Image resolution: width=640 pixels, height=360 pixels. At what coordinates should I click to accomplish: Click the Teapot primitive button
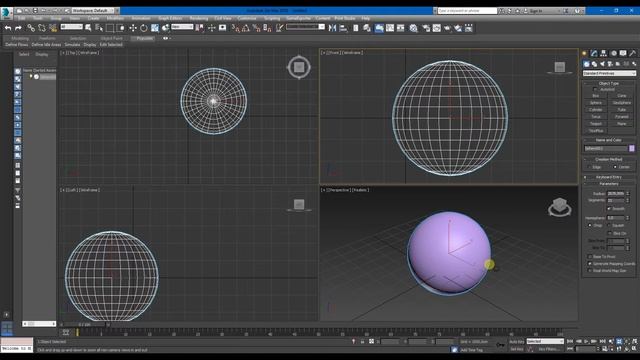[x=596, y=124]
